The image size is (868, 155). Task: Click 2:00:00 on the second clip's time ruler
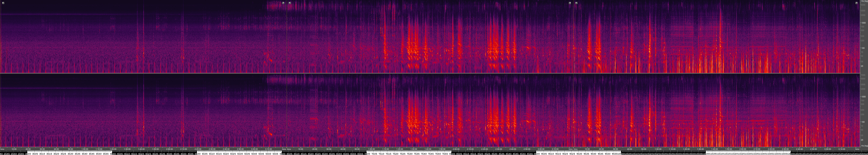[456, 149]
